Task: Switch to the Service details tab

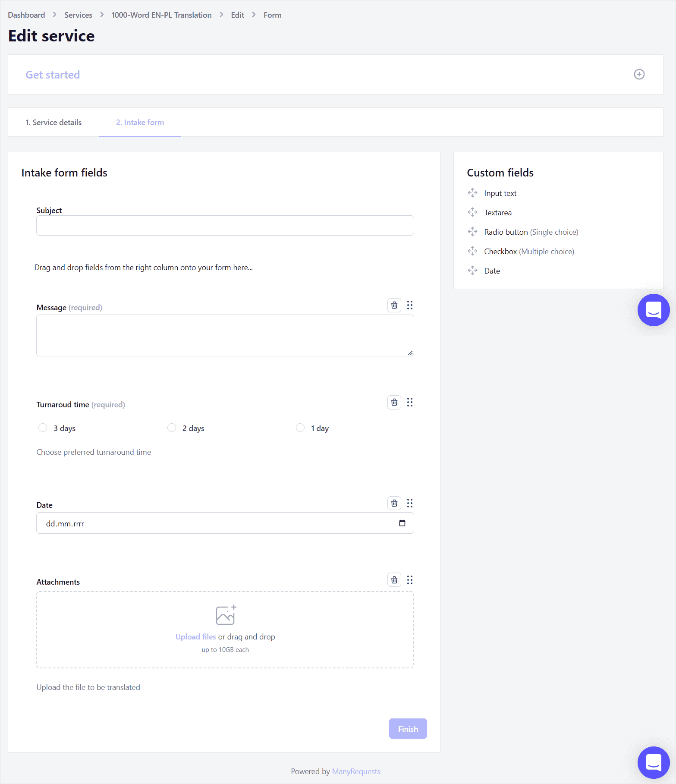Action: pos(53,123)
